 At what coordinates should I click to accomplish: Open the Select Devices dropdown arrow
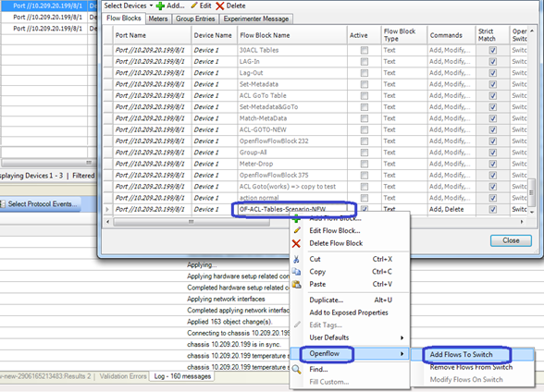coord(151,6)
